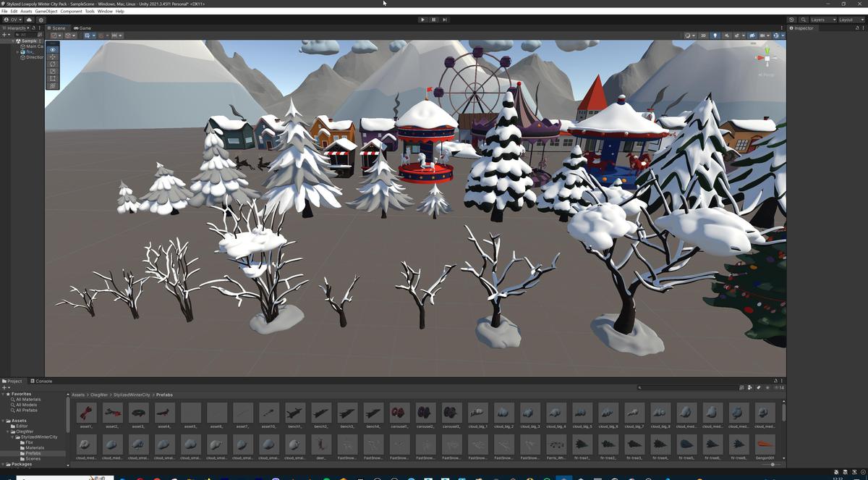Toggle the Gizmos button in scene toolbar
This screenshot has width=868, height=480.
click(x=776, y=35)
